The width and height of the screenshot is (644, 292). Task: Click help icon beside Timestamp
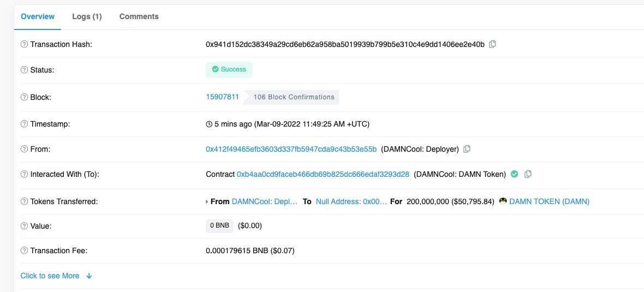coord(24,124)
